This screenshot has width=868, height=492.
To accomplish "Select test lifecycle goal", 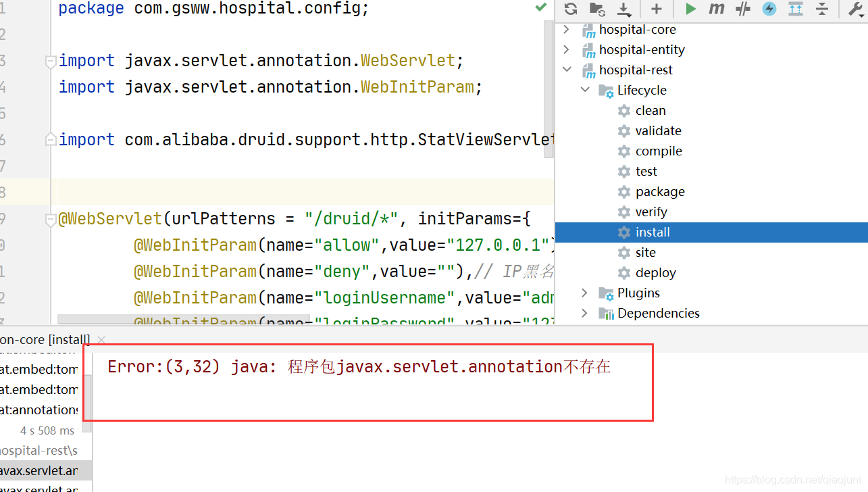I will (646, 172).
